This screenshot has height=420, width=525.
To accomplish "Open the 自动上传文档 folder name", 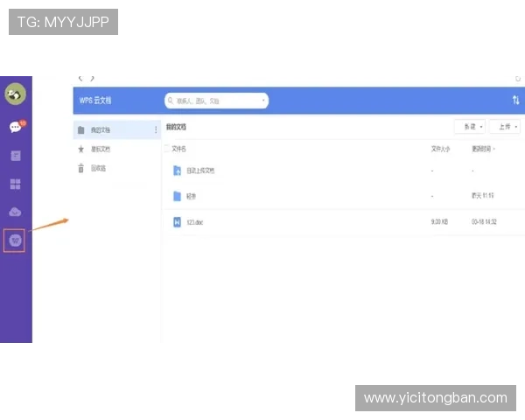I will point(200,171).
